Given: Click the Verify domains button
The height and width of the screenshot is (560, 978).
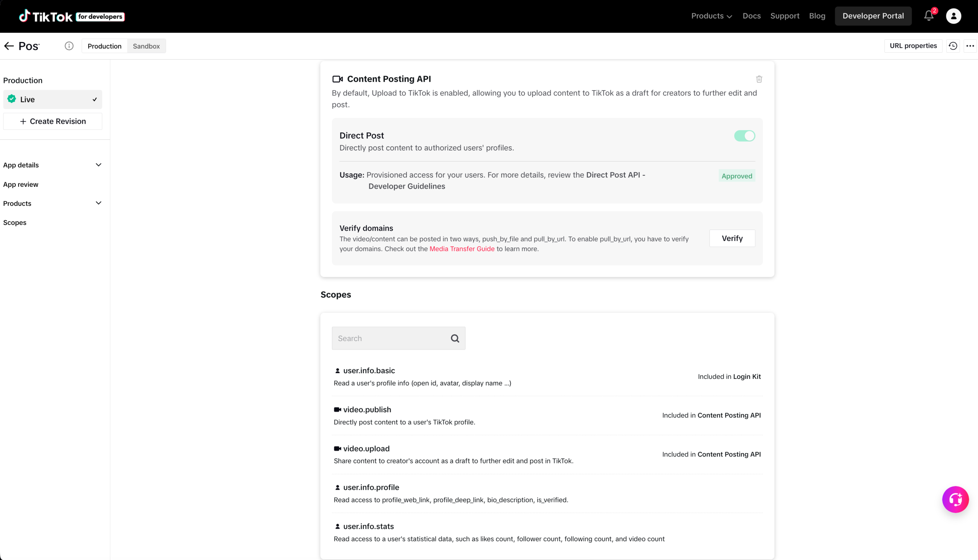Looking at the screenshot, I should (732, 238).
